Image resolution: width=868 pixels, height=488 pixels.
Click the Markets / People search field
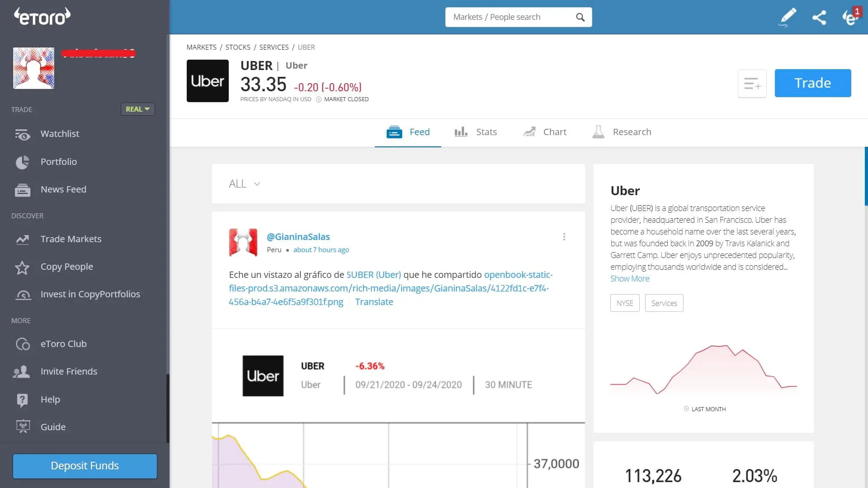pyautogui.click(x=519, y=17)
